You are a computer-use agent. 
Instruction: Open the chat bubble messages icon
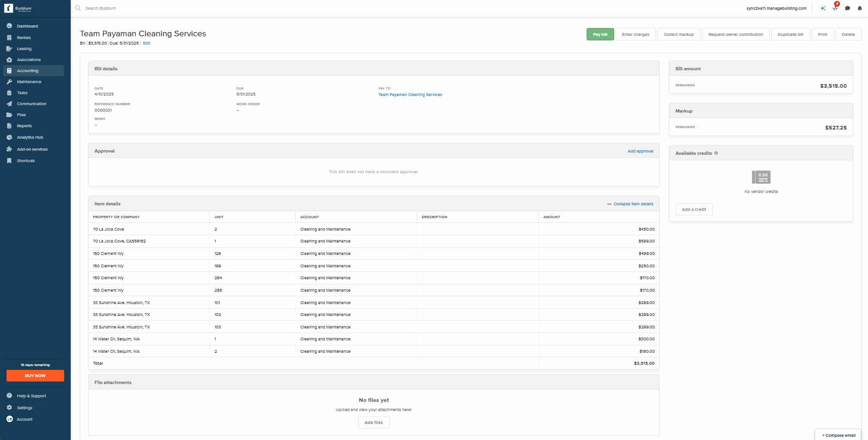coord(848,8)
